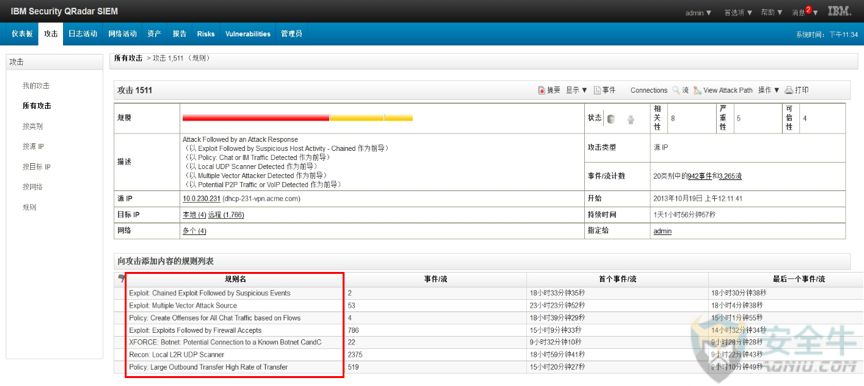
Task: Click the 打印 print icon
Action: point(789,90)
